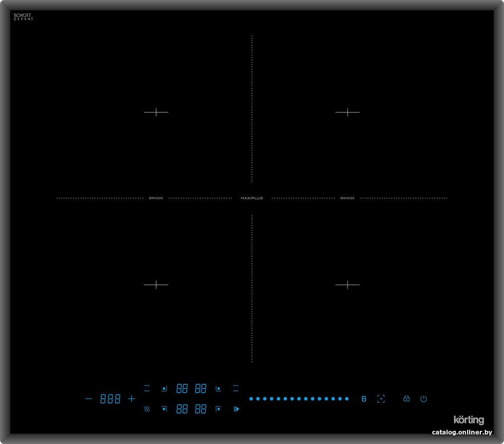Select the upper-right cooking zone selector icon

pyautogui.click(x=219, y=389)
